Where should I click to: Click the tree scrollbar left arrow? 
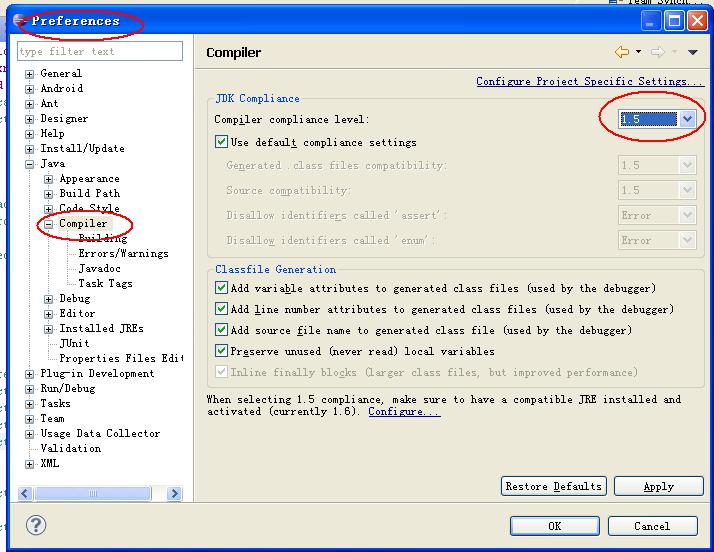pos(26,493)
